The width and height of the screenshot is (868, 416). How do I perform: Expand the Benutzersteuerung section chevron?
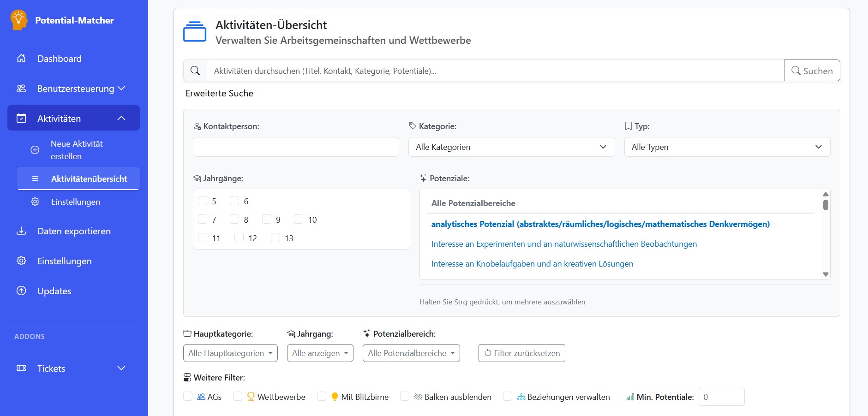pyautogui.click(x=122, y=89)
